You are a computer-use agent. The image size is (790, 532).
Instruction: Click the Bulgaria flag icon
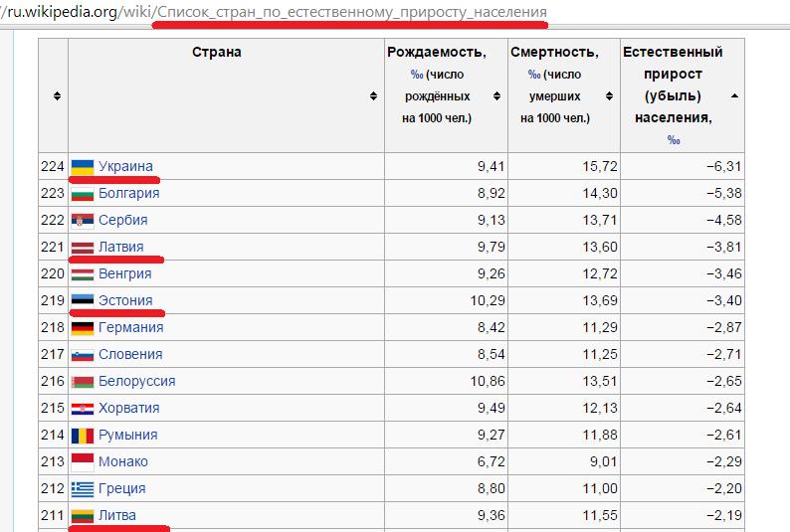(x=83, y=194)
